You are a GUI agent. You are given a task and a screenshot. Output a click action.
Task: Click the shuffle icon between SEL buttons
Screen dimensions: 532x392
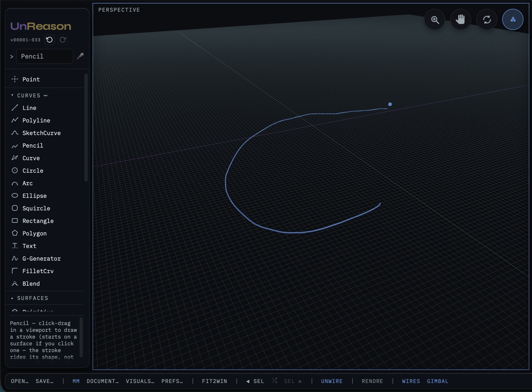point(275,381)
